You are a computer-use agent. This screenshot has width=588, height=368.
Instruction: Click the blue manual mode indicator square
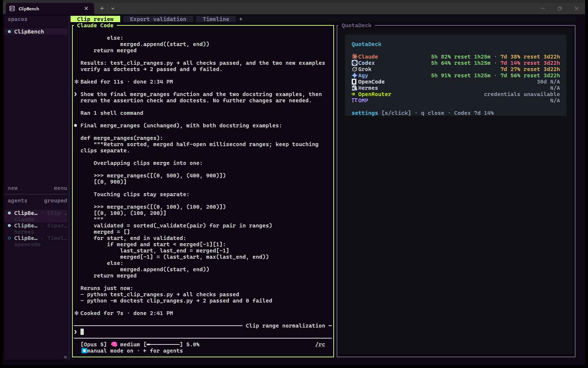(84, 351)
